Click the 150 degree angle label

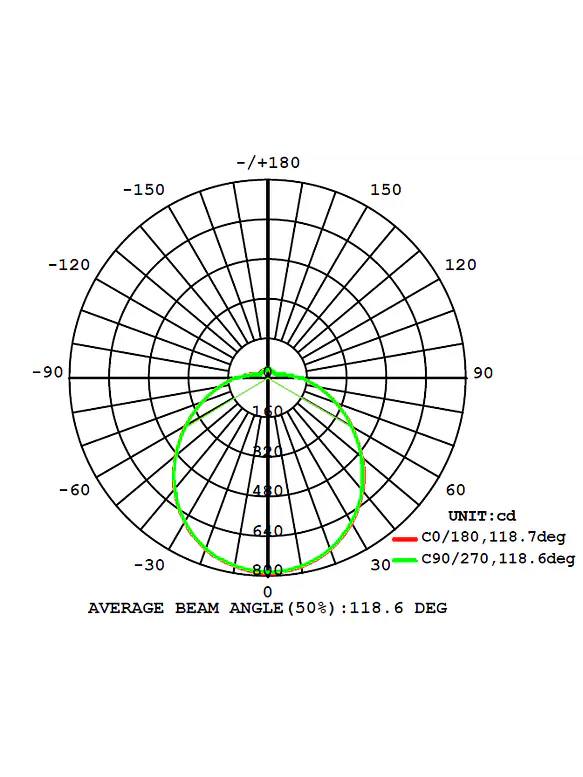(386, 189)
